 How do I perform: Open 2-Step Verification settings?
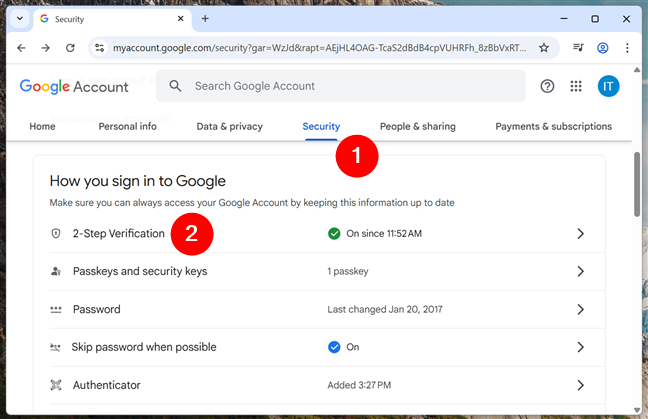(327, 233)
